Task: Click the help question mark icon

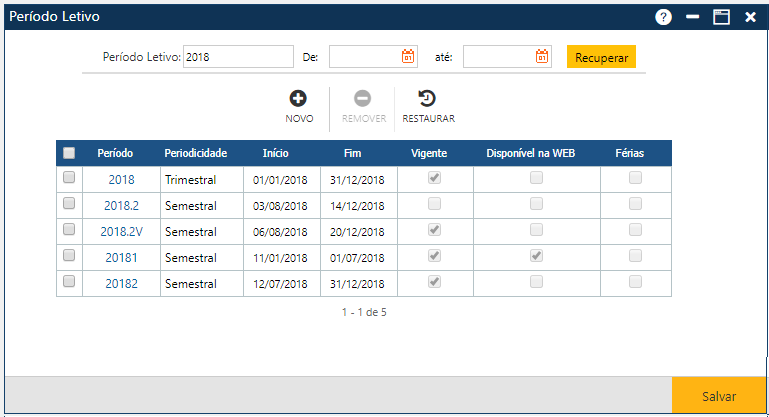Action: (x=663, y=17)
